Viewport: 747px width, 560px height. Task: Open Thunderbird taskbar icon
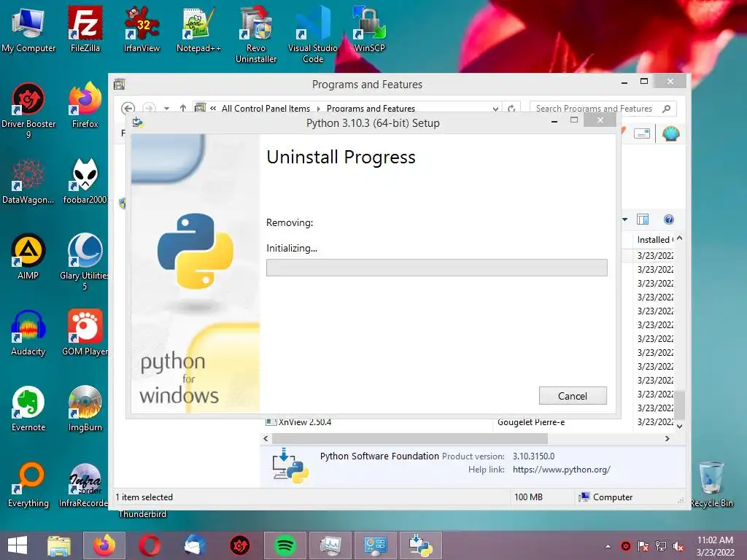[x=194, y=545]
